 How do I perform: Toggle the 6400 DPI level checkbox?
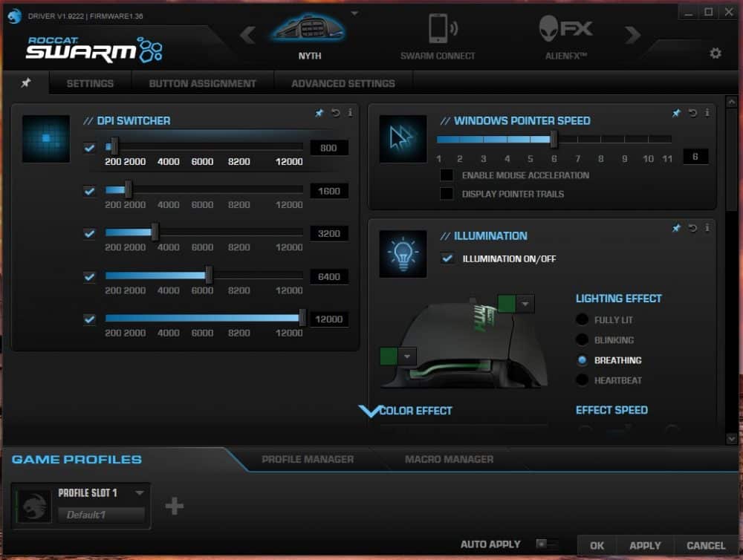pyautogui.click(x=89, y=276)
